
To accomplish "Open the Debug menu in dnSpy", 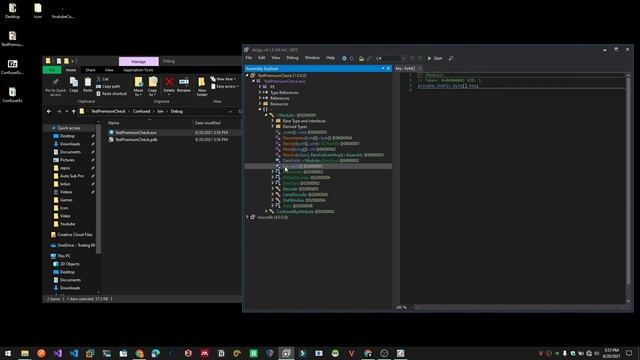I will pos(292,58).
